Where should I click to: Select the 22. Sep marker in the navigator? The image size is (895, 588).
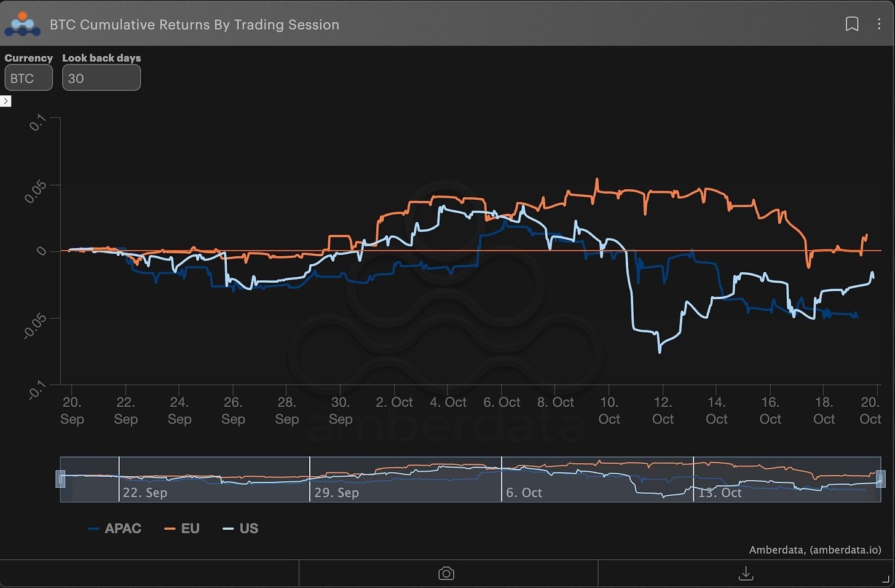tap(144, 493)
